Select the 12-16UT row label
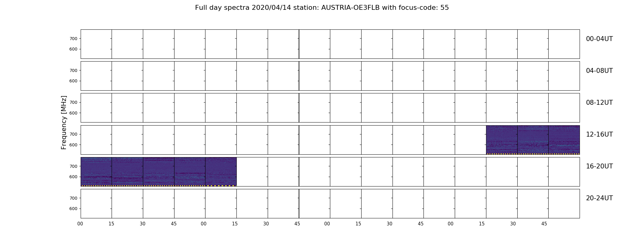Screen dimensions: 644x245 click(599, 134)
